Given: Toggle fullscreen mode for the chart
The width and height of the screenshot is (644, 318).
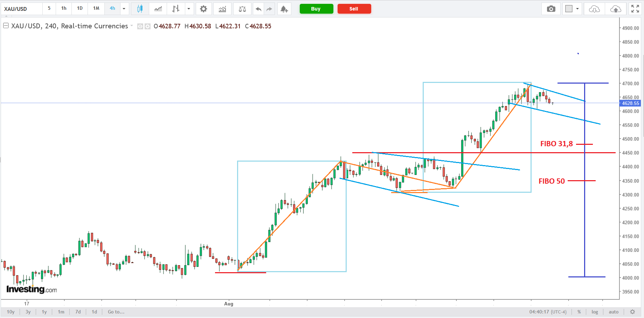Looking at the screenshot, I should [635, 9].
